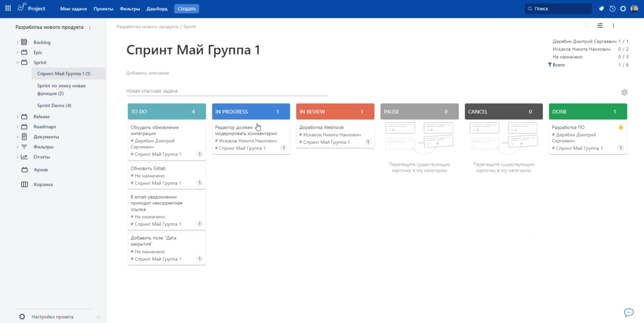
Task: Open Фильтры menu in top bar
Action: point(130,9)
